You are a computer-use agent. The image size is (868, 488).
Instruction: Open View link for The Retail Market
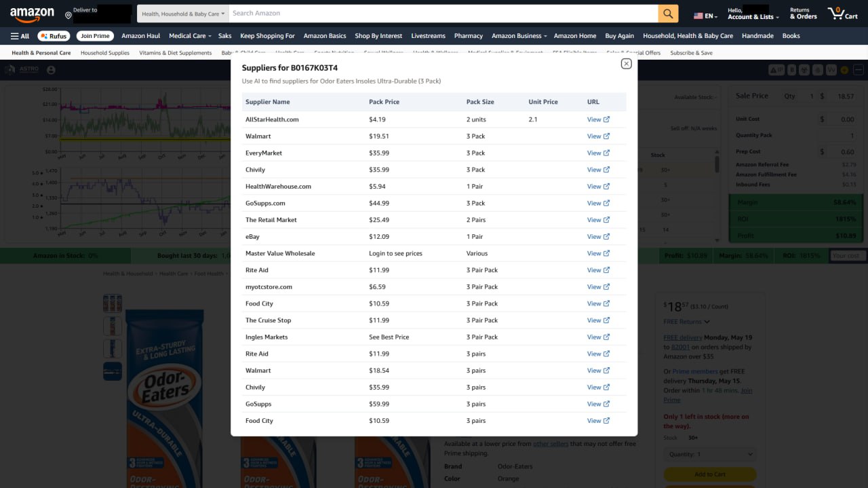pos(598,220)
